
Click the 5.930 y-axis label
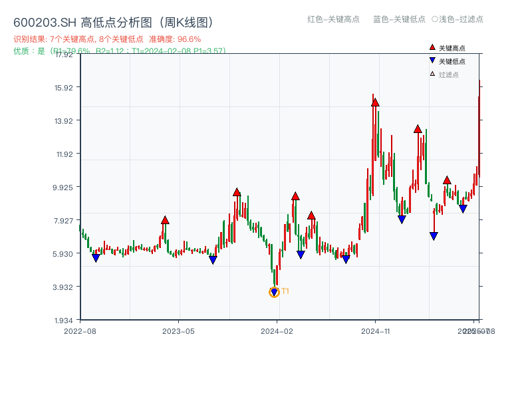point(63,254)
